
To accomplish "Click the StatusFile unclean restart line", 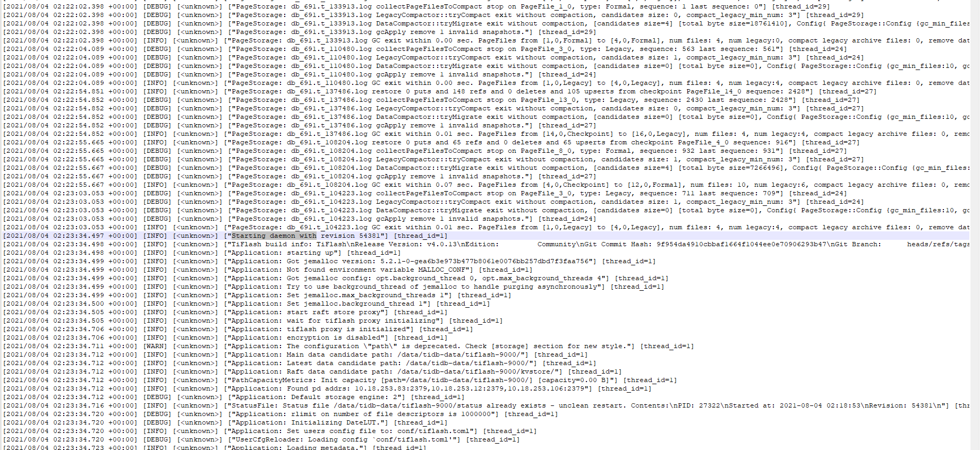I will tap(486, 405).
